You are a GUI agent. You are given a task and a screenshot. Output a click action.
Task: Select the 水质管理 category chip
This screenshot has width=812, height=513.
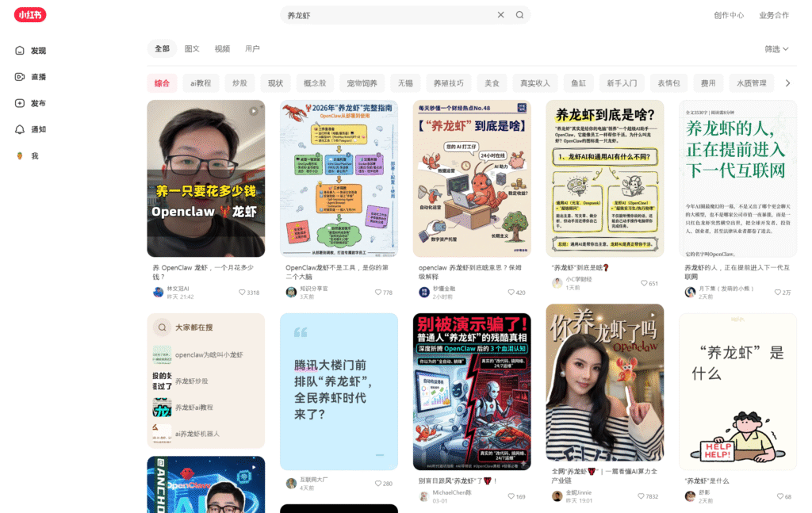[751, 83]
